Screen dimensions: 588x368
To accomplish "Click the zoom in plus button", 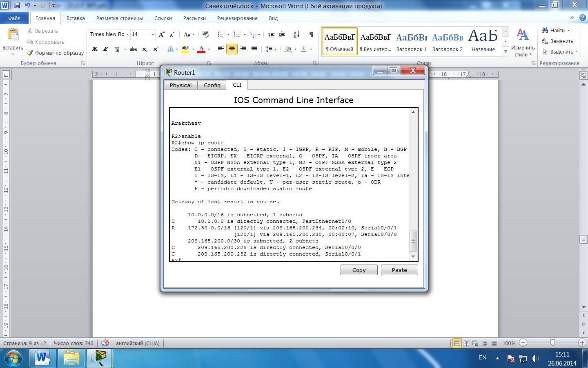I will tap(582, 343).
